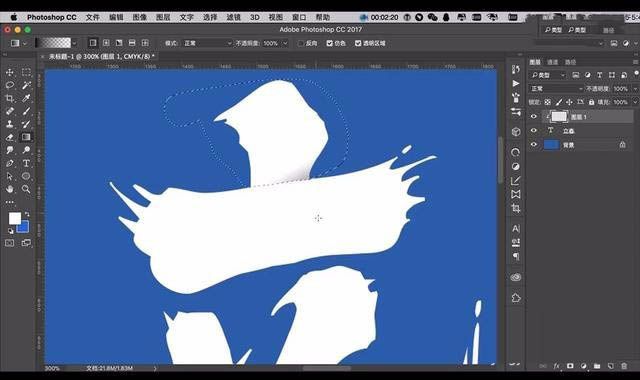Open options bar opacity dropdown arrow
This screenshot has width=640, height=380.
(285, 43)
